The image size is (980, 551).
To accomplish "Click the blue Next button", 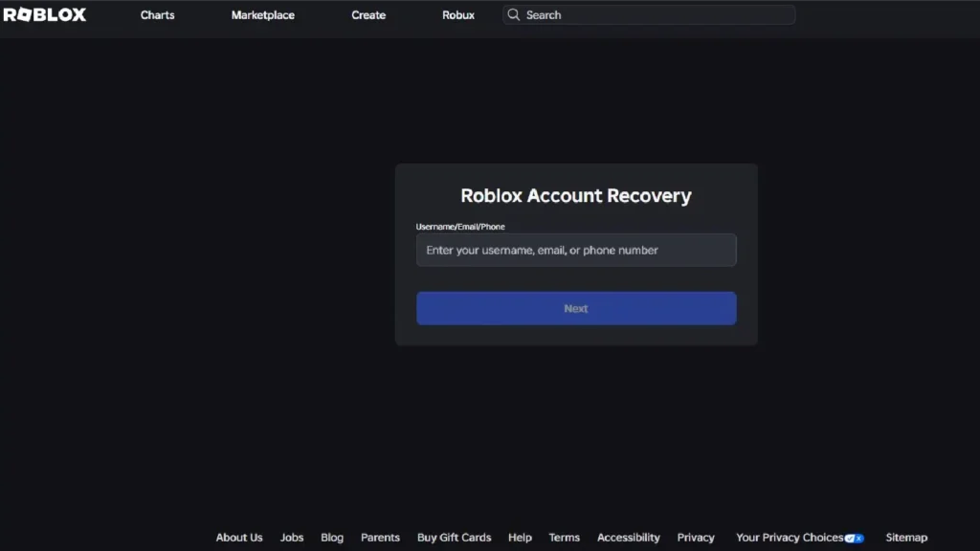I will (x=576, y=309).
